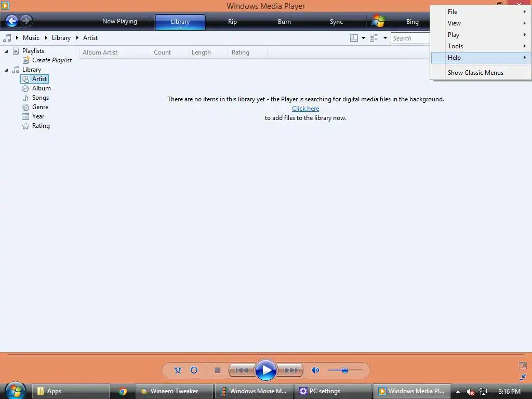532x399 pixels.
Task: Select the Artist item in Library tree
Action: tap(35, 79)
